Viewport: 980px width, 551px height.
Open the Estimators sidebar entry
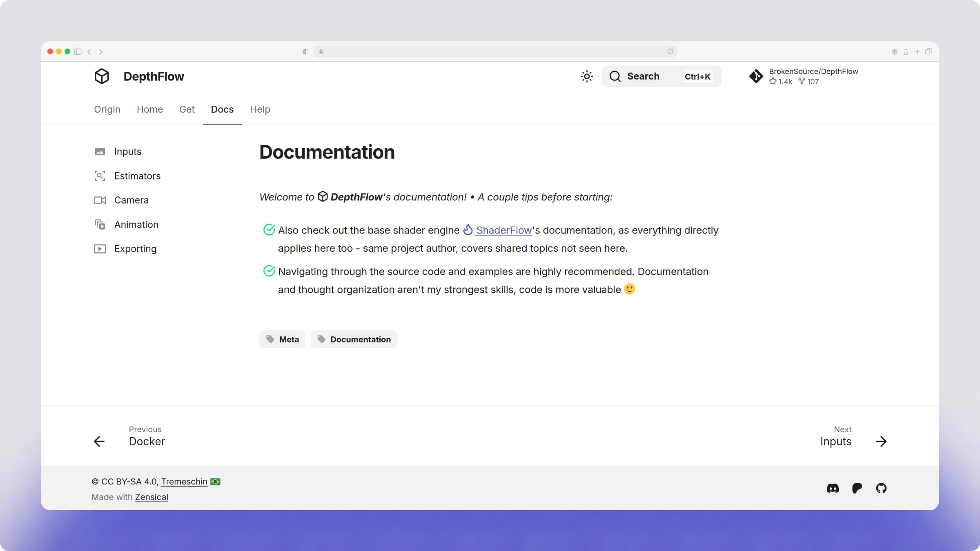pyautogui.click(x=137, y=176)
